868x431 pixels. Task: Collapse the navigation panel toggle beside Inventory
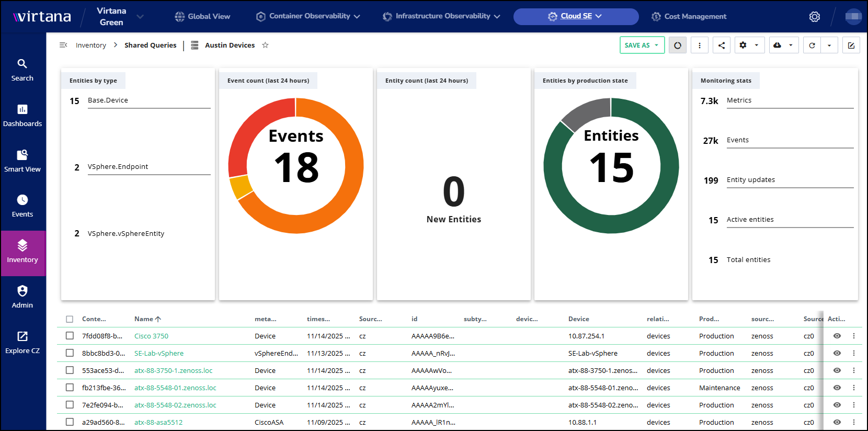pos(63,45)
